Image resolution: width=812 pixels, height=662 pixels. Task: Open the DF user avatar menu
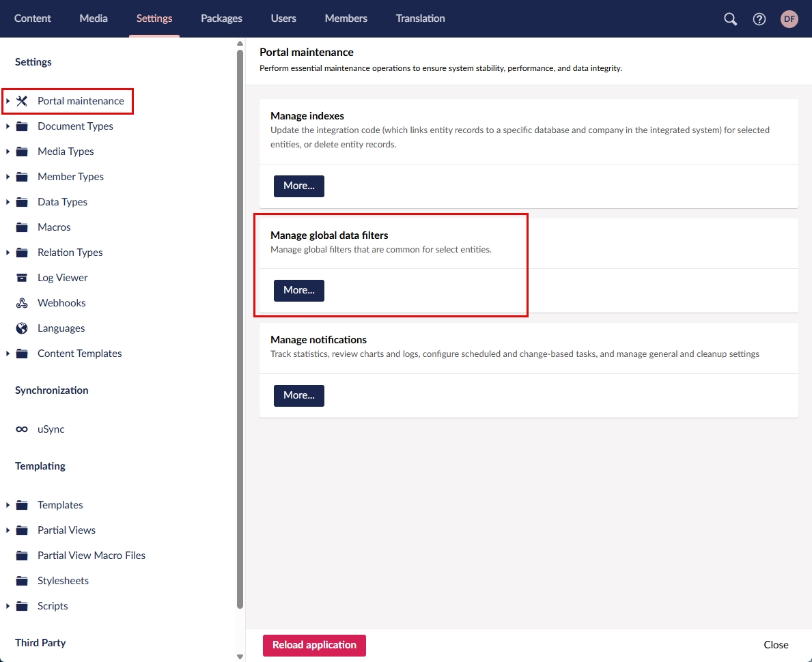click(789, 19)
